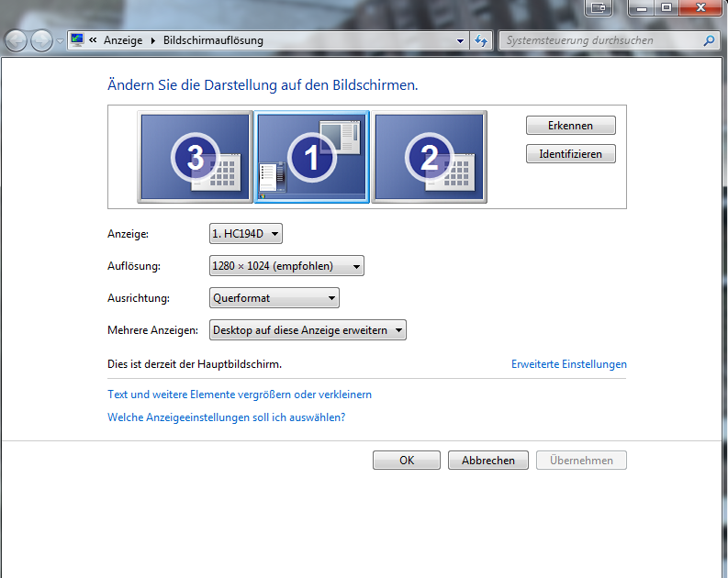
Task: Open the Mehrere Anzeigen dropdown
Action: tap(308, 329)
